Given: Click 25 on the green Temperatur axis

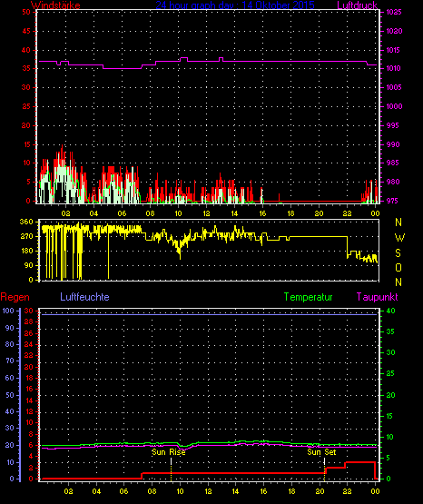Looking at the screenshot, I should pos(390,373).
